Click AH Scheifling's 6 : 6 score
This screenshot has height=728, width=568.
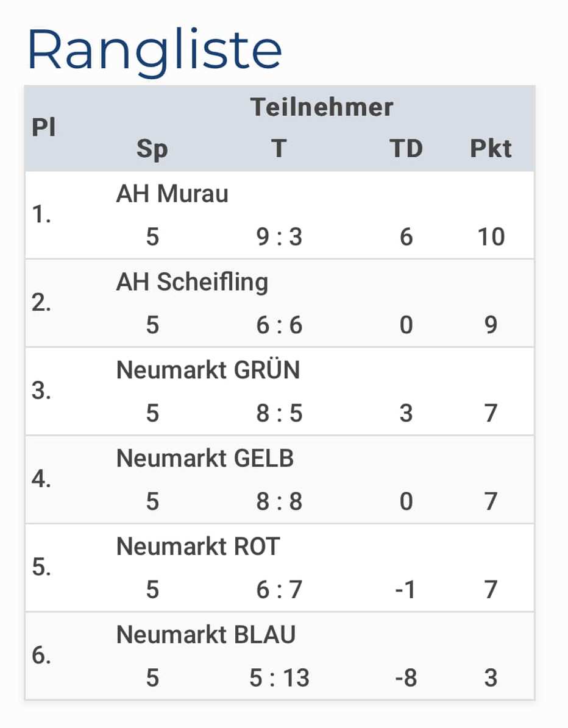[x=279, y=325]
